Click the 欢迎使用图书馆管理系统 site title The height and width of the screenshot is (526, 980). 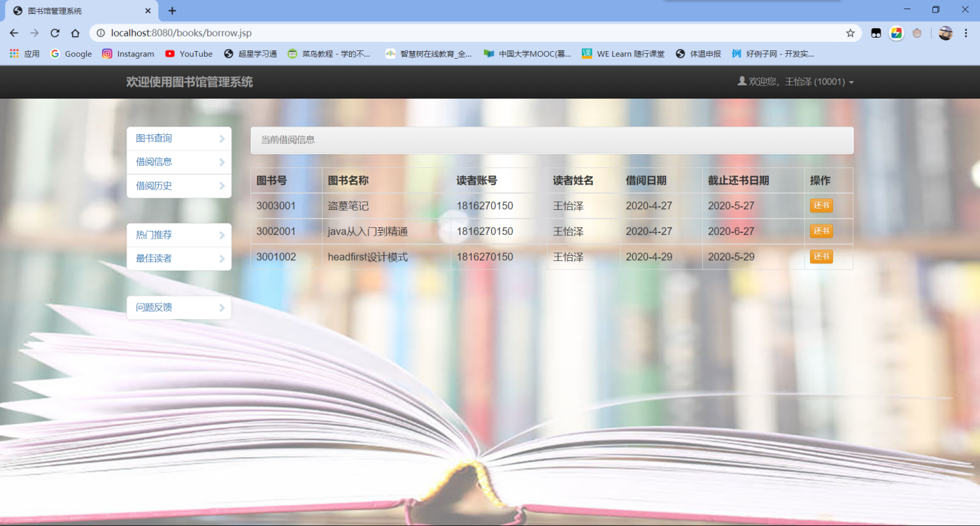(190, 82)
